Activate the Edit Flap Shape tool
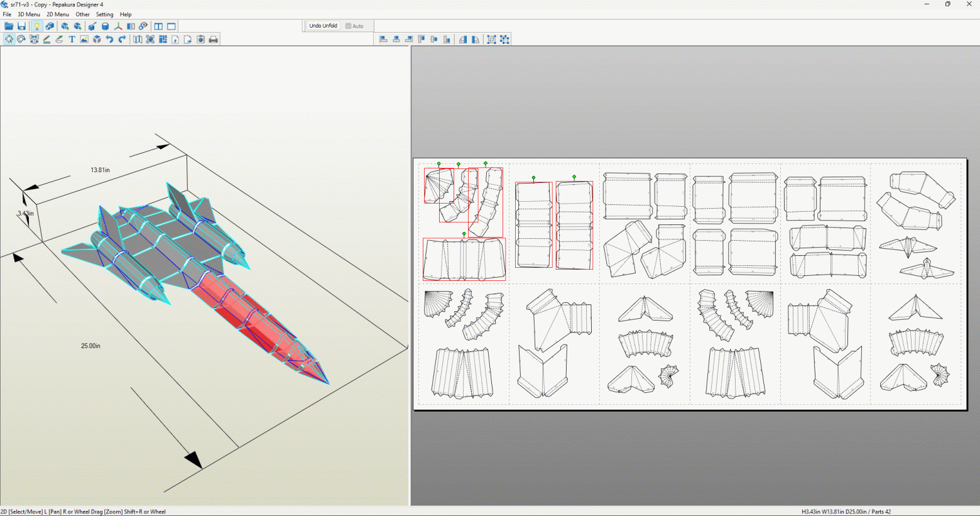The image size is (980, 516). click(x=58, y=38)
